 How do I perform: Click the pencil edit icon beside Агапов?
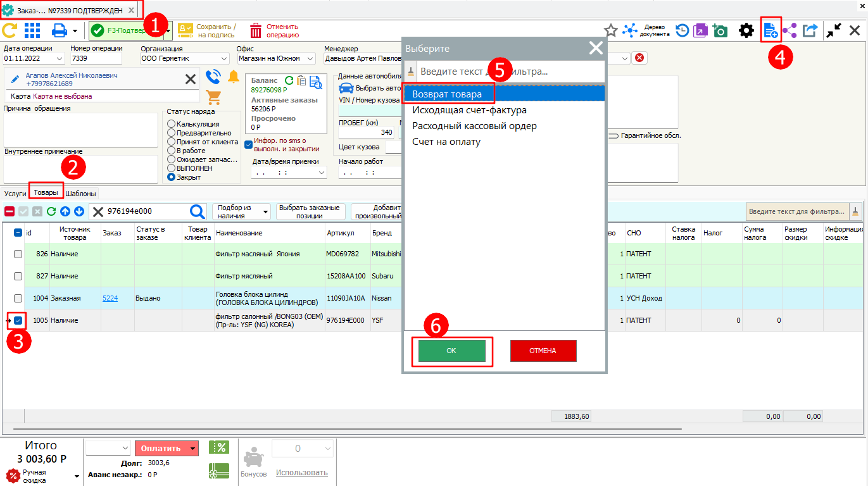point(16,79)
